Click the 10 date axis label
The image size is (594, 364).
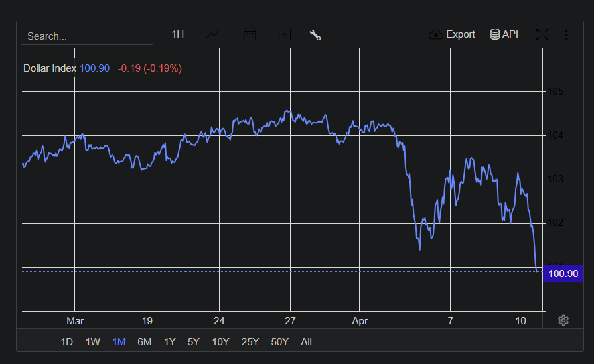[x=520, y=321]
